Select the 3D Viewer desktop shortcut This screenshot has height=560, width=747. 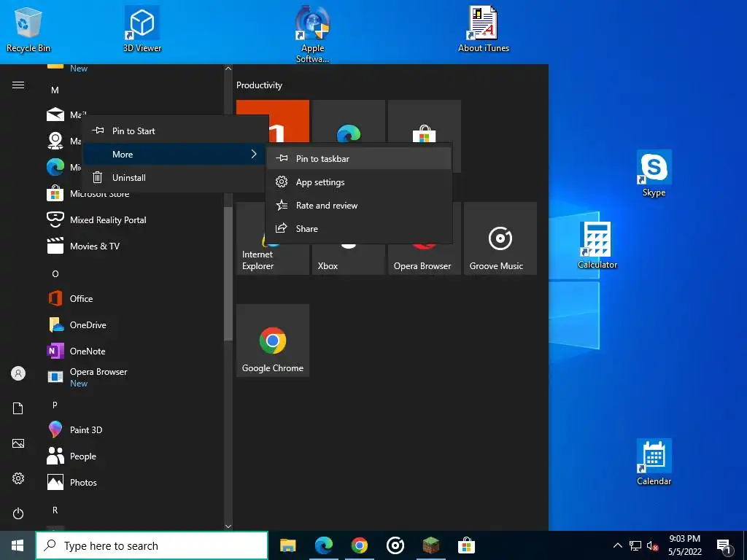tap(142, 29)
